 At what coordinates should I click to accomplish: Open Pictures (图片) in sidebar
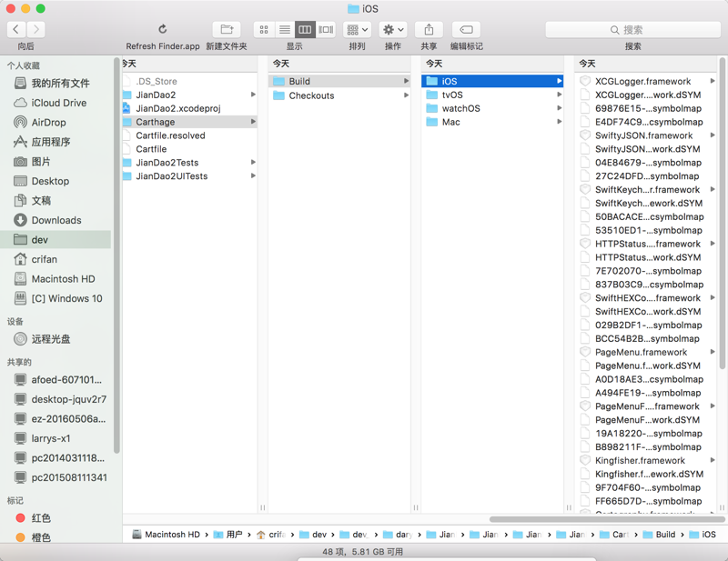[56, 162]
